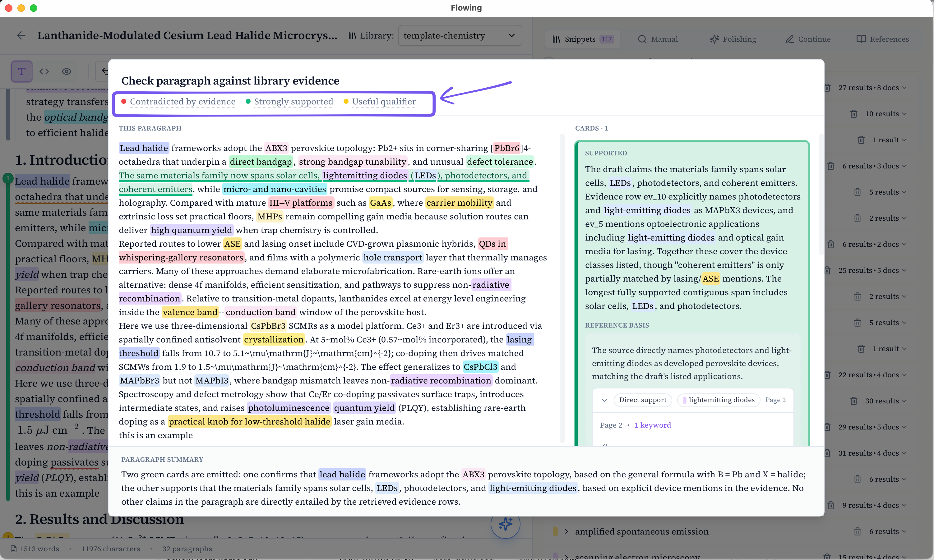Expand the 27 results · 8 docs chevron
The width and height of the screenshot is (934, 560).
pyautogui.click(x=904, y=88)
